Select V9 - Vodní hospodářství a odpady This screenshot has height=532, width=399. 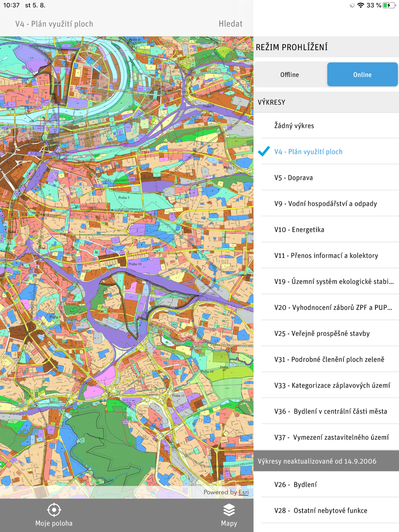pyautogui.click(x=326, y=203)
